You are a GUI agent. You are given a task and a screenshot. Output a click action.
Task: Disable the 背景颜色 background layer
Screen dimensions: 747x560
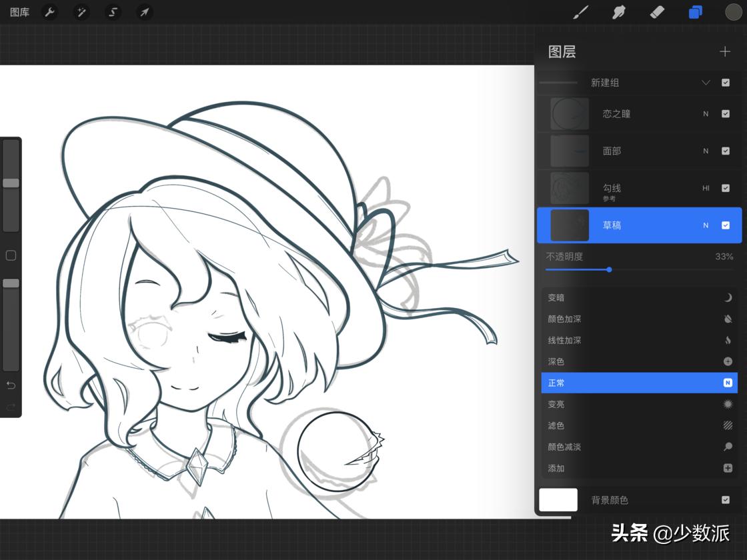coord(726,500)
